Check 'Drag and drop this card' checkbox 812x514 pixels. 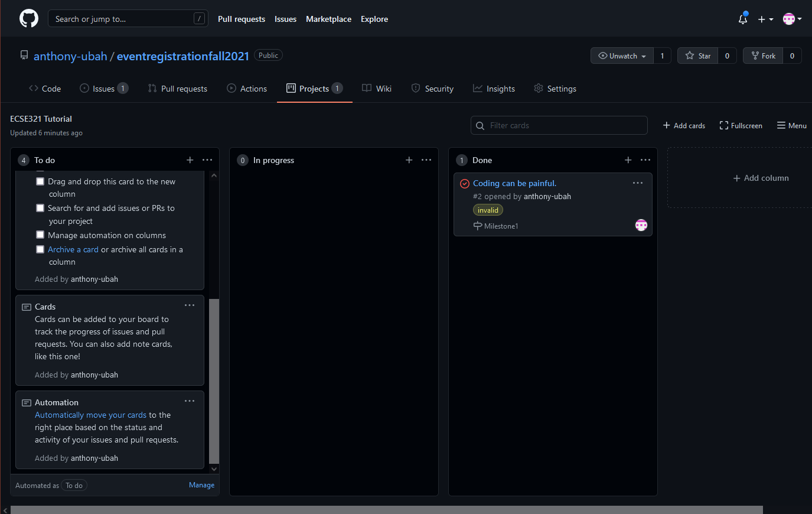pos(40,181)
